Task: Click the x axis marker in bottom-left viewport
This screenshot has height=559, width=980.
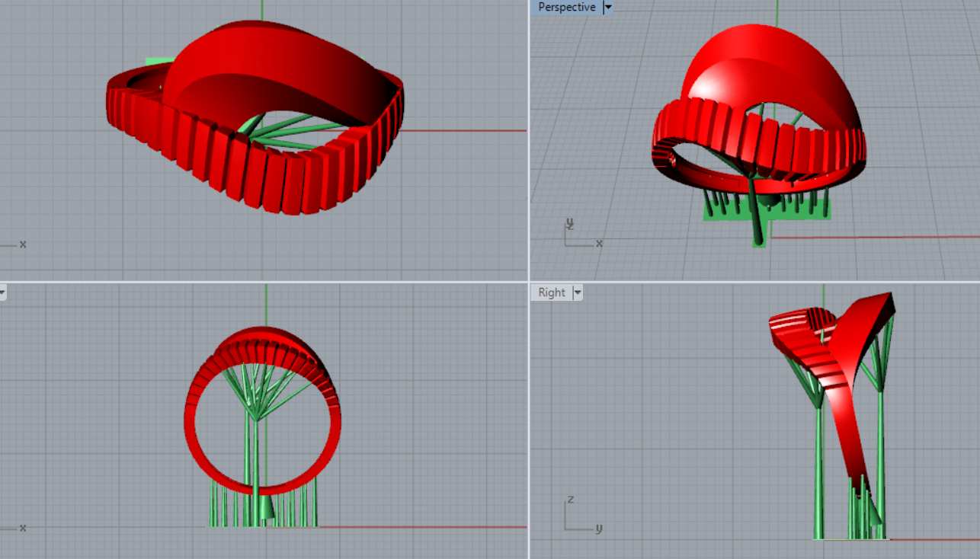Action: coord(22,527)
